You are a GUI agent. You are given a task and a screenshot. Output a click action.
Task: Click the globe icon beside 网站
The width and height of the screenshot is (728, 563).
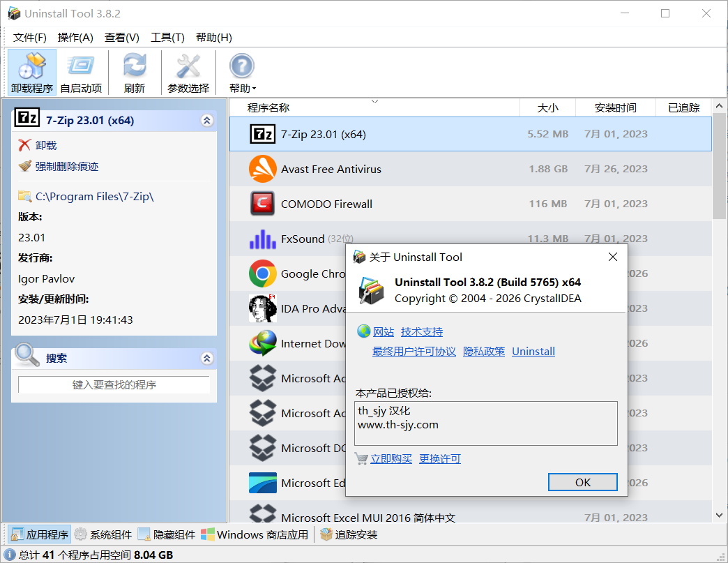tap(363, 331)
